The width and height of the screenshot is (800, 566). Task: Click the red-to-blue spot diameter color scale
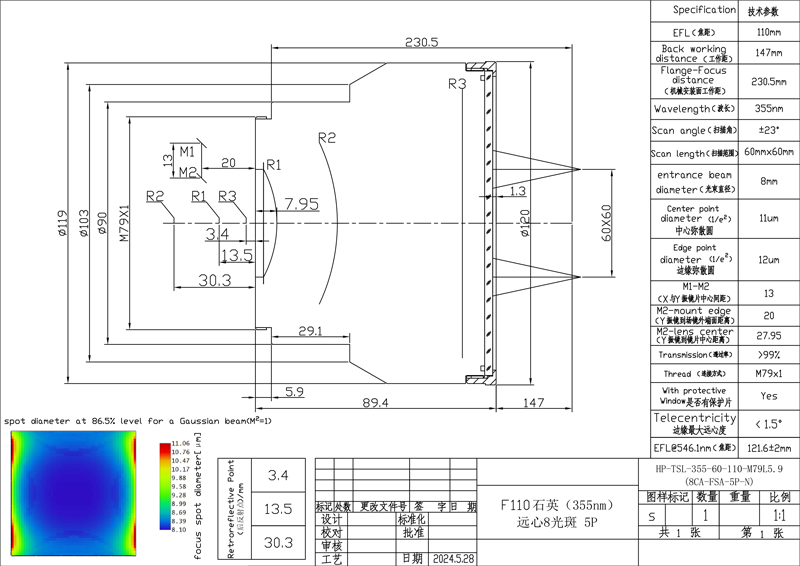[164, 489]
